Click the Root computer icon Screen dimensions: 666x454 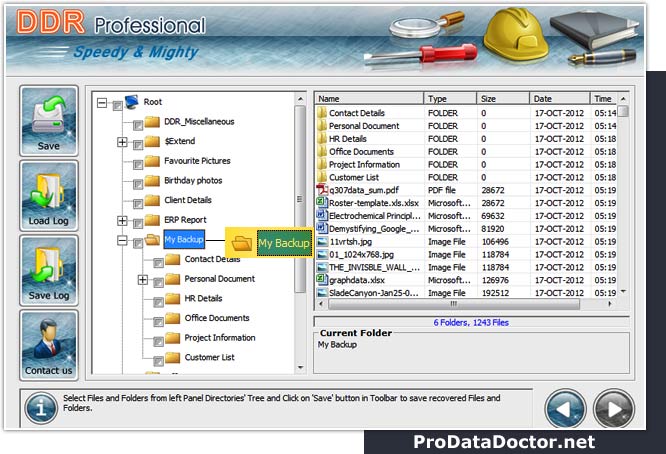pyautogui.click(x=132, y=102)
